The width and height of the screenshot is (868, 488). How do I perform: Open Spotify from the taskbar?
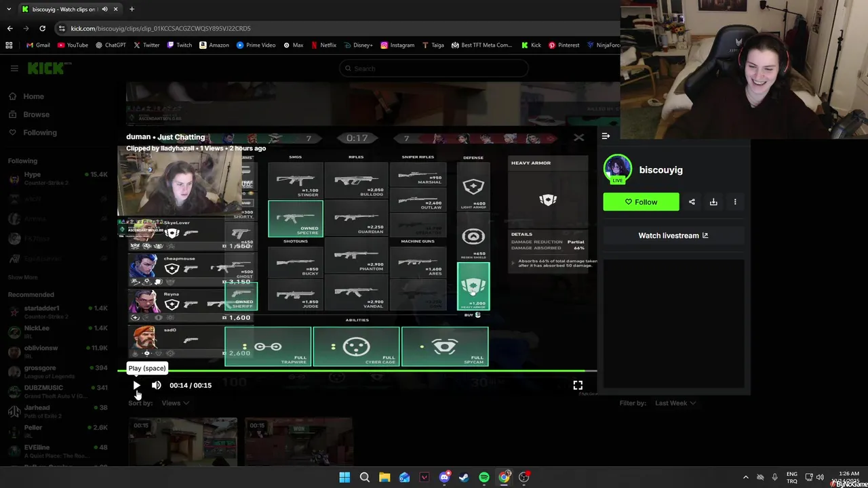484,477
